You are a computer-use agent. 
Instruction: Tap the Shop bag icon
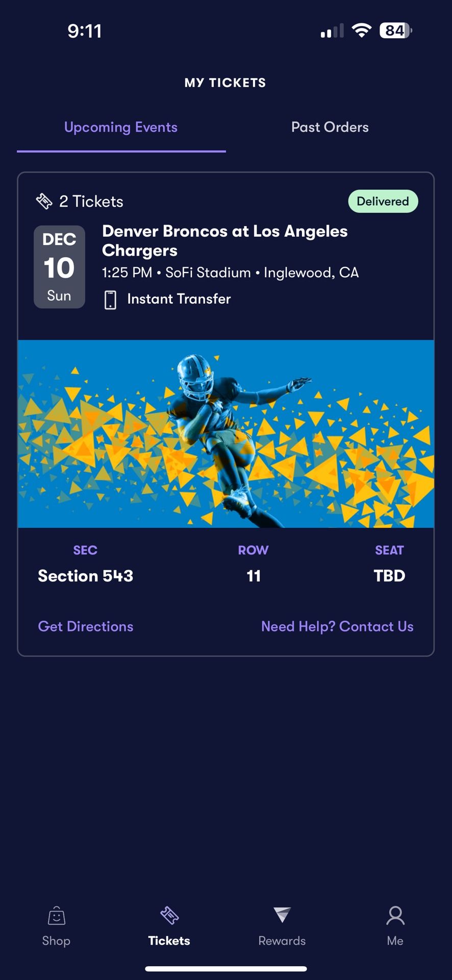(x=56, y=916)
